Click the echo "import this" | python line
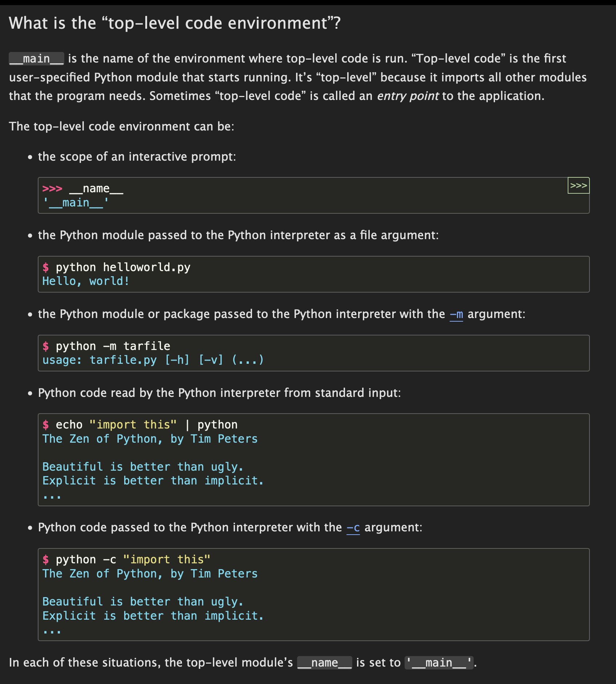The image size is (616, 684). point(140,425)
